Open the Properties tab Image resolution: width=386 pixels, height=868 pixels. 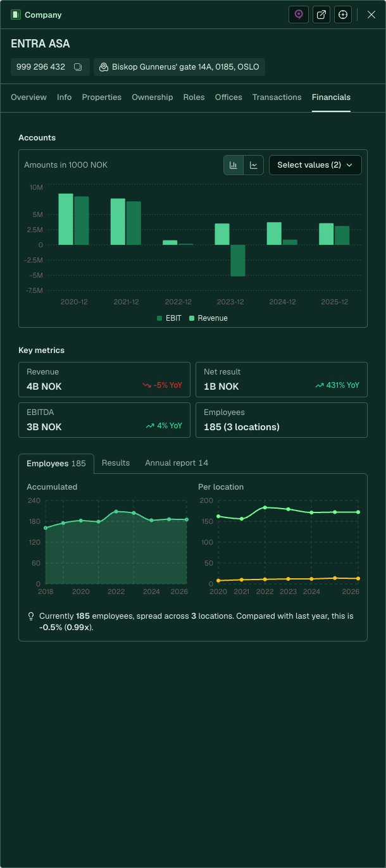click(102, 97)
